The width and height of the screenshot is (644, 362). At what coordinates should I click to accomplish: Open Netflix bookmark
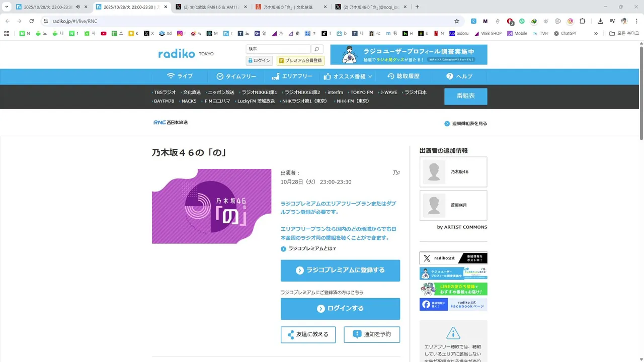point(439,34)
